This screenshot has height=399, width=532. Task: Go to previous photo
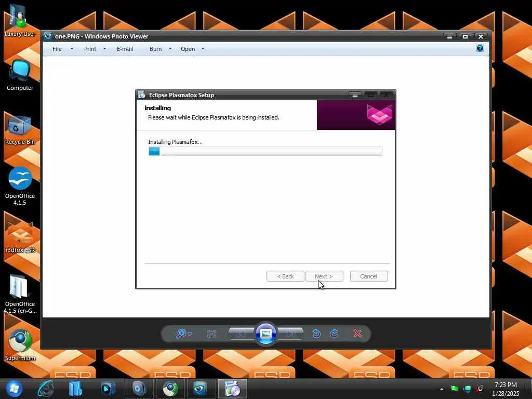pos(241,334)
